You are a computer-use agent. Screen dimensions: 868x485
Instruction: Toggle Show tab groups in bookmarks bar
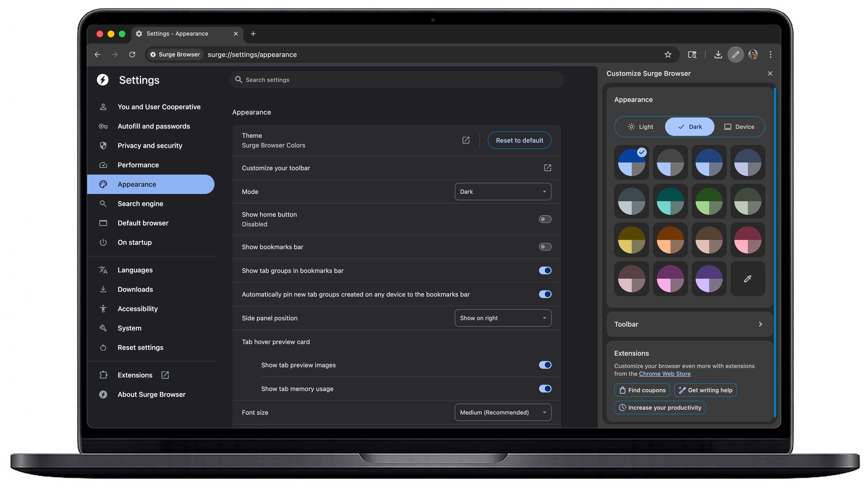coord(545,270)
